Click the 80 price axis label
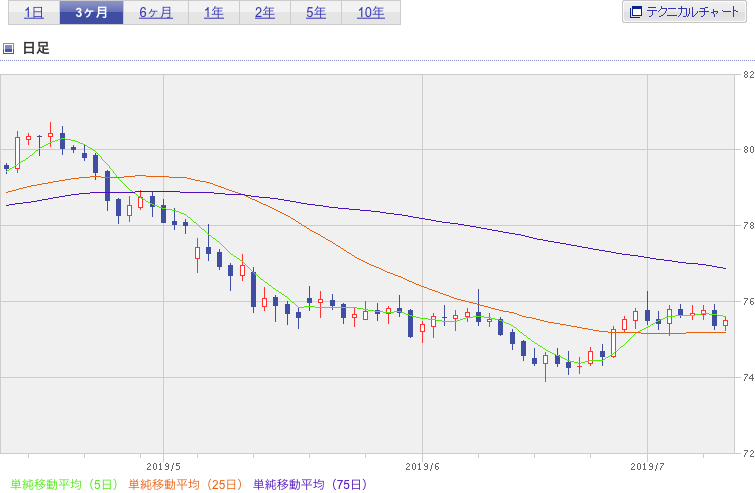755x493 pixels. [x=749, y=150]
